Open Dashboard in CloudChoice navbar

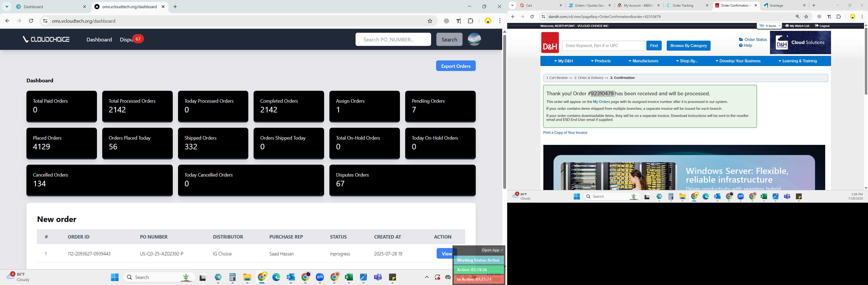click(99, 39)
